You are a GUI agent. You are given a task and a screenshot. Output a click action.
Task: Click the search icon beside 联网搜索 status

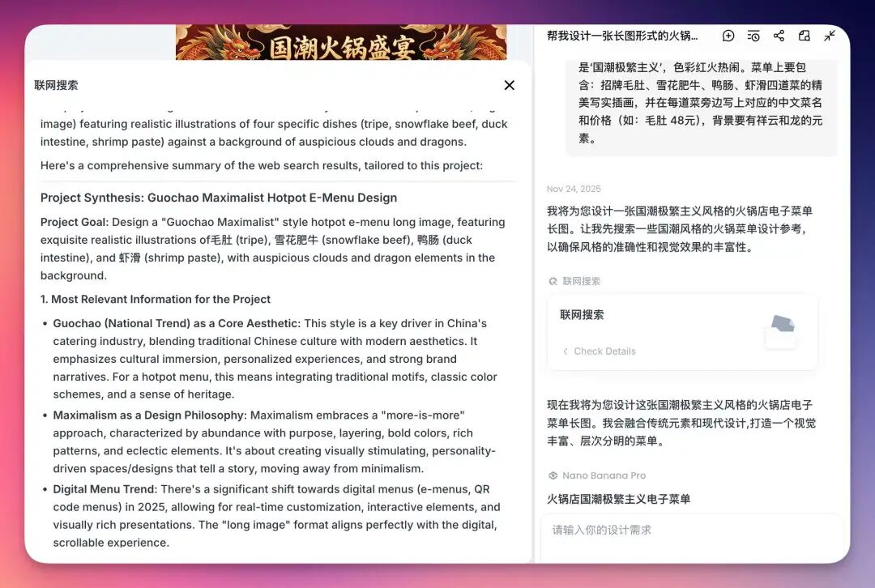pyautogui.click(x=553, y=280)
